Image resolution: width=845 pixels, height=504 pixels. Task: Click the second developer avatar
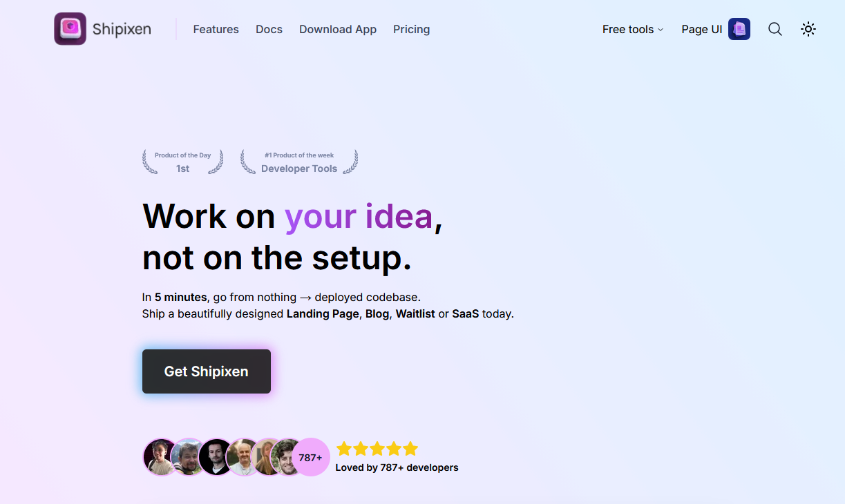pos(188,457)
